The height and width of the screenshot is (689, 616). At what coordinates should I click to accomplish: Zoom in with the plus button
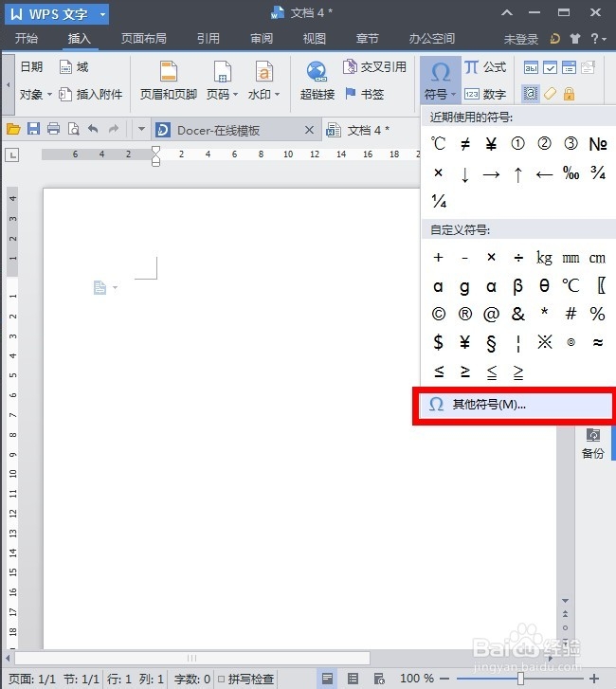594,679
